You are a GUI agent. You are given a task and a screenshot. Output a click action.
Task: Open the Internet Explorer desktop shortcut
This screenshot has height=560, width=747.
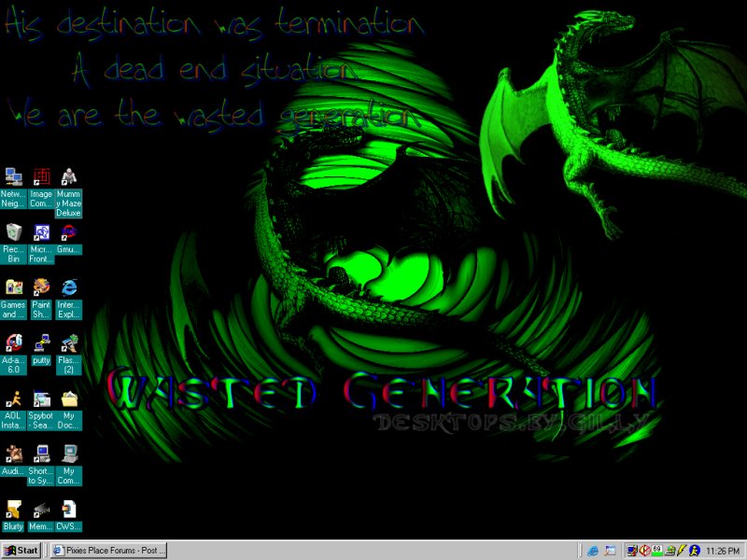(68, 287)
